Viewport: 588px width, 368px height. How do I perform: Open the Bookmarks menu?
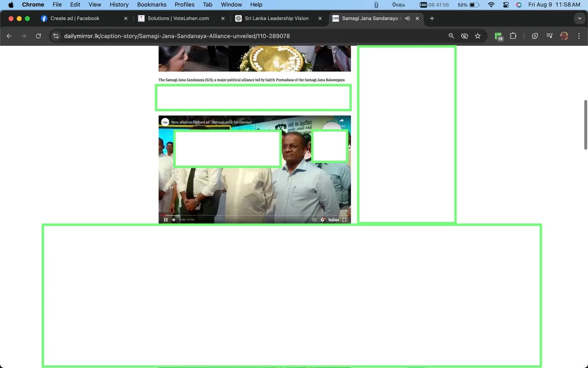point(152,5)
